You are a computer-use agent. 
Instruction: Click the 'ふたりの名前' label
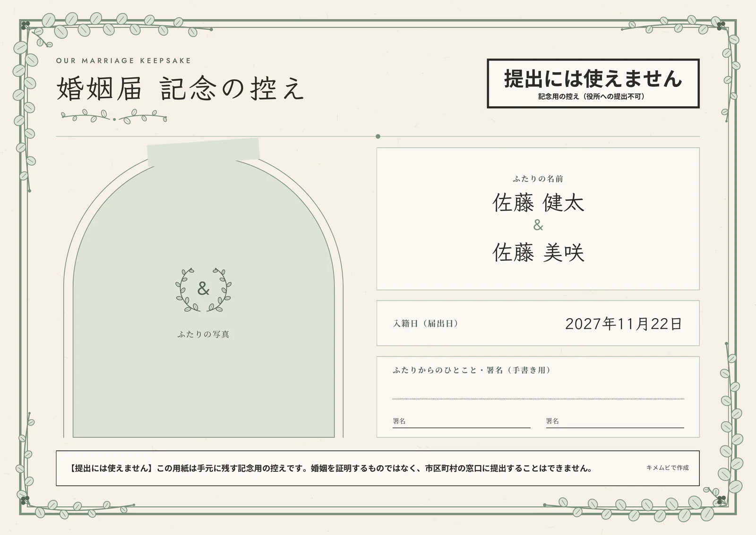tap(538, 178)
